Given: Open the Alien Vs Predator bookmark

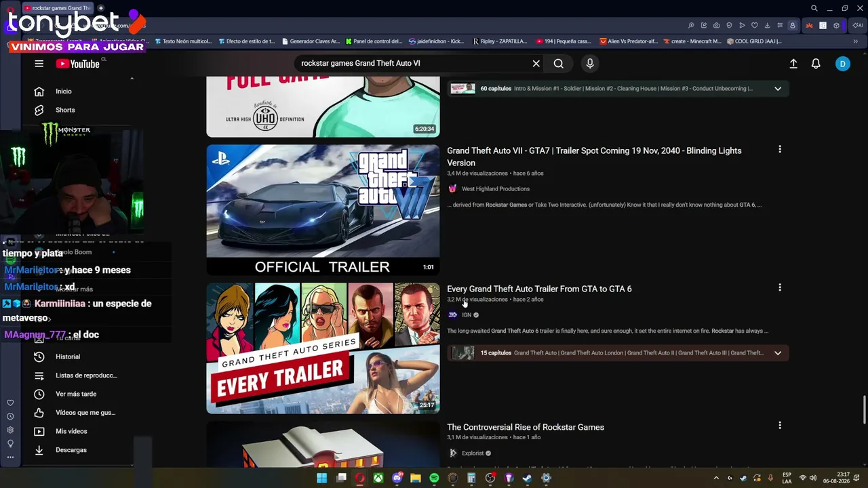Looking at the screenshot, I should click(629, 41).
